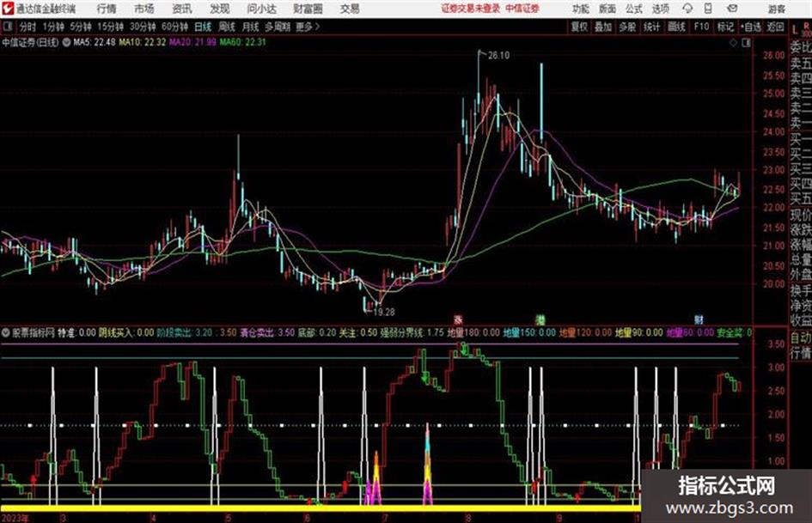
Task: Click the 买五 row in order book
Action: click(x=801, y=198)
